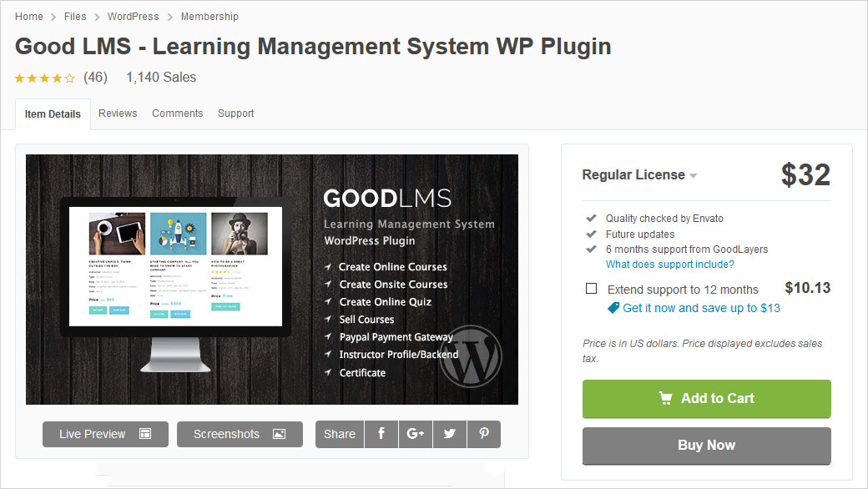The width and height of the screenshot is (868, 489).
Task: Share on Twitter bird icon
Action: tap(450, 434)
